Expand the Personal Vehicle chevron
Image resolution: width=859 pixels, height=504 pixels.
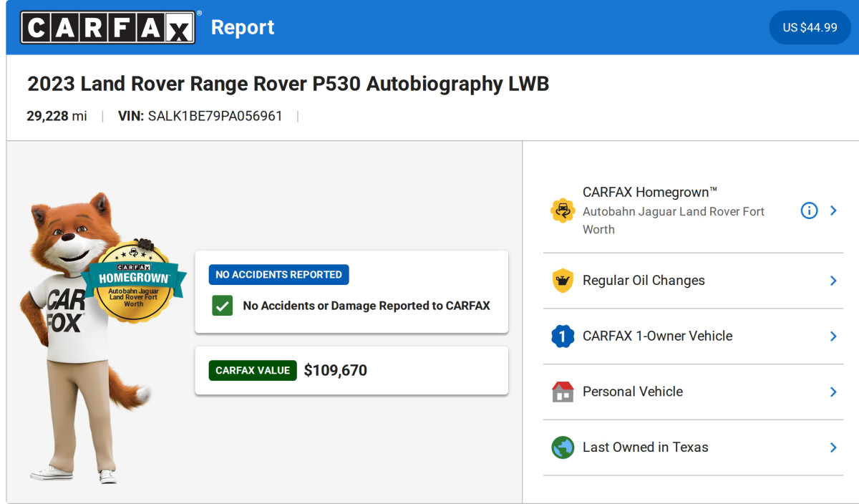click(x=833, y=392)
